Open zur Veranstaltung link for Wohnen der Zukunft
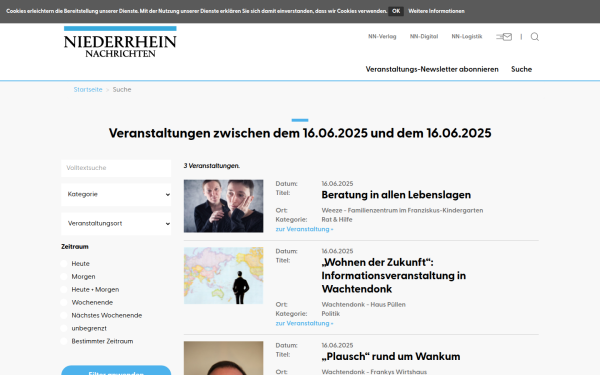 point(304,323)
